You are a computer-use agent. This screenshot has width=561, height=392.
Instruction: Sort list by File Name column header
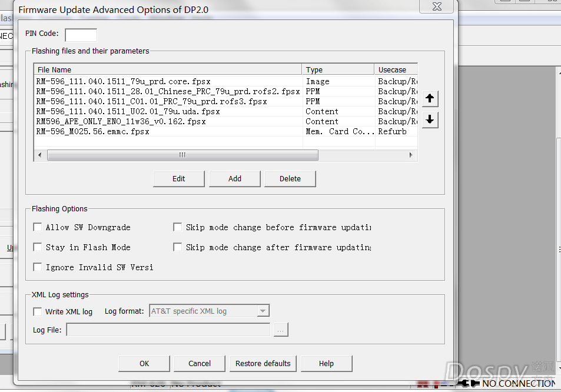click(168, 69)
